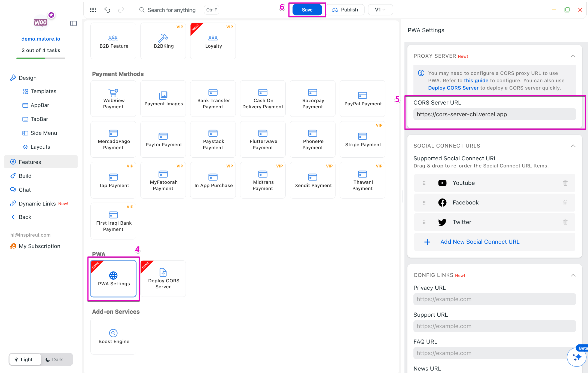The image size is (588, 373).
Task: Click Add New Social Connect URL
Action: tap(480, 242)
